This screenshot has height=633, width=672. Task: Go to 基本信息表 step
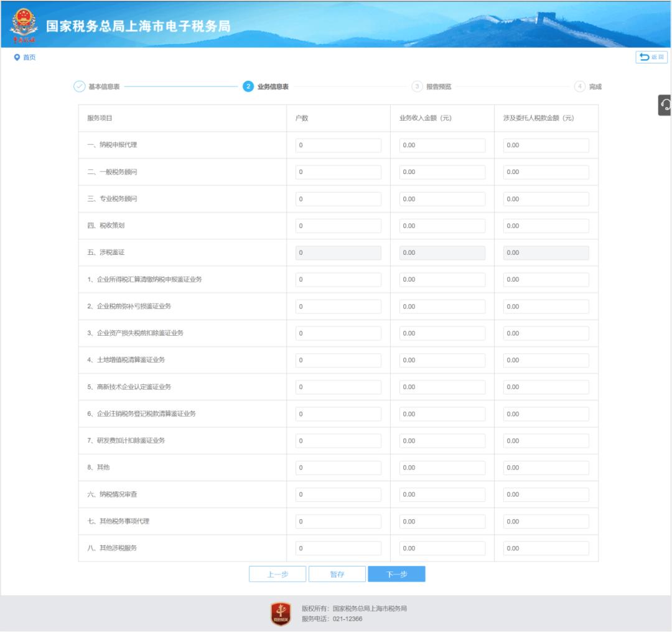point(104,86)
